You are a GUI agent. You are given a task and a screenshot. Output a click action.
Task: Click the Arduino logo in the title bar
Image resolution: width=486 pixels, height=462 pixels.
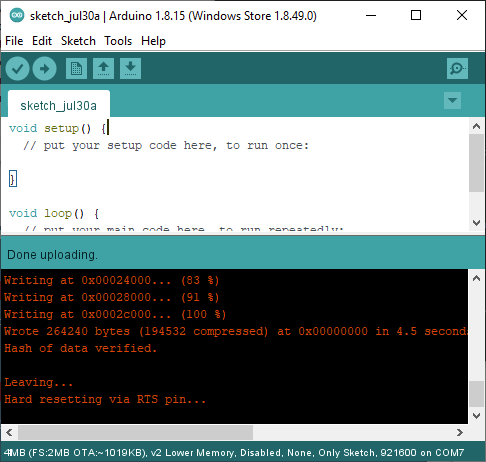point(17,15)
